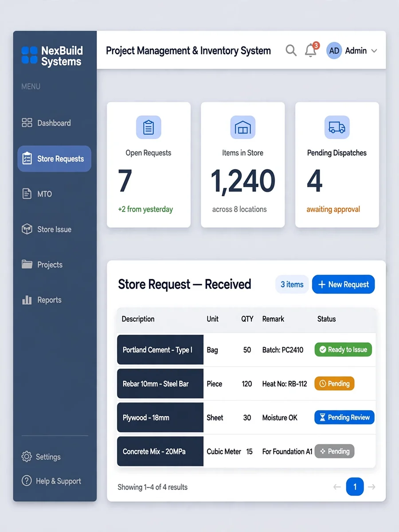Screen dimensions: 399x532
Task: Click the Dashboard grid icon
Action: (27, 123)
